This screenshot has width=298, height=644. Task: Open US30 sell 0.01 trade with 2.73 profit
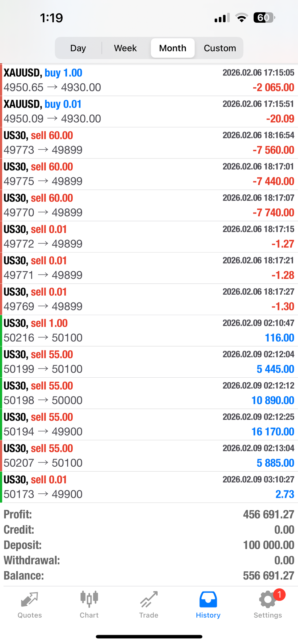tap(149, 487)
